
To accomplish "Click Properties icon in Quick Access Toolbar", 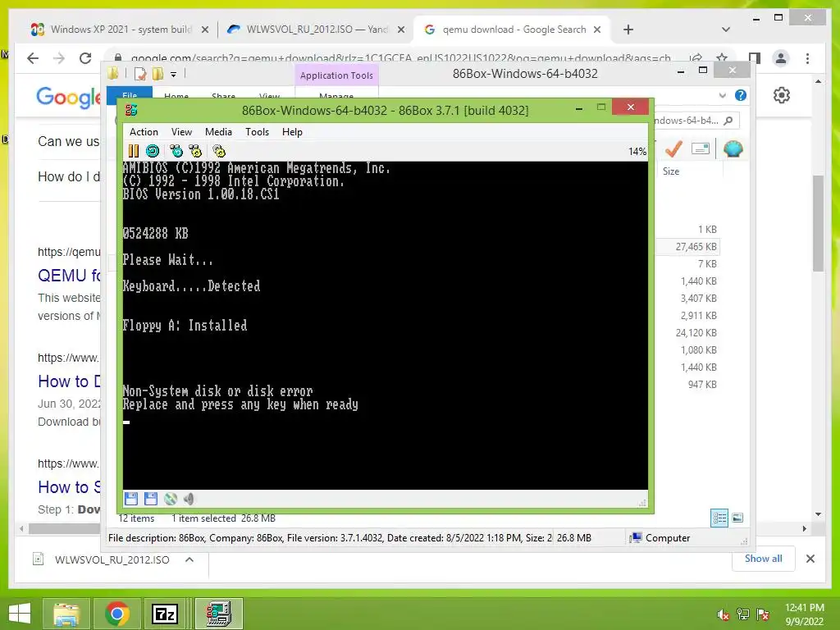I will [x=140, y=74].
